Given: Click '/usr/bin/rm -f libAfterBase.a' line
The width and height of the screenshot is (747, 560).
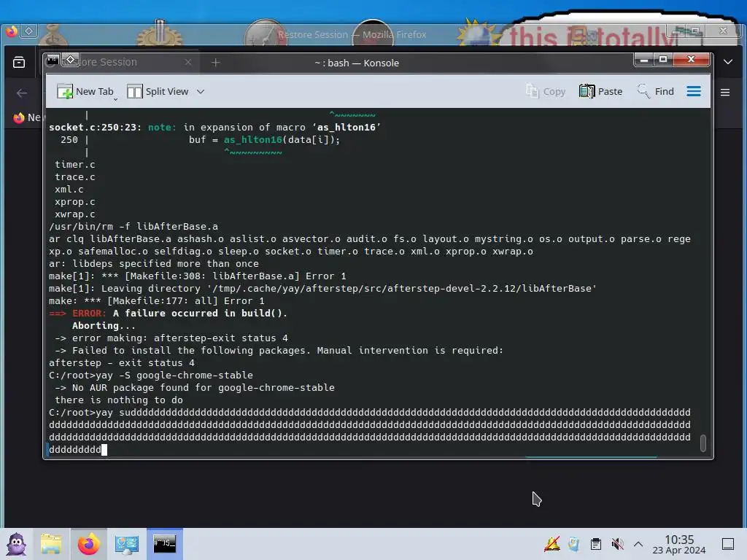Looking at the screenshot, I should tap(133, 227).
